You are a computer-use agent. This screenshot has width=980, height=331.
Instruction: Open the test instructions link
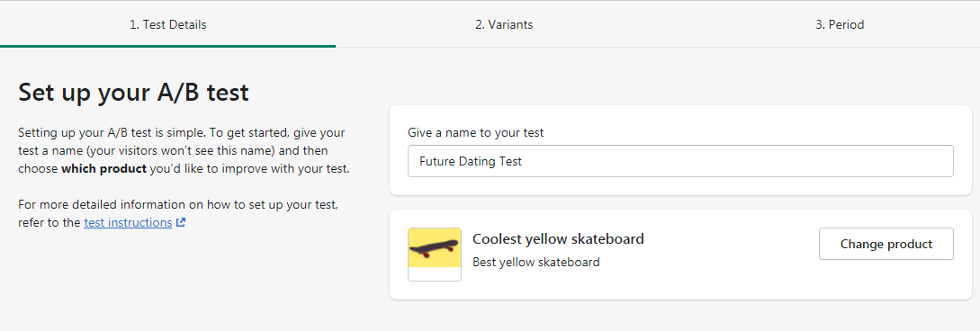coord(128,222)
